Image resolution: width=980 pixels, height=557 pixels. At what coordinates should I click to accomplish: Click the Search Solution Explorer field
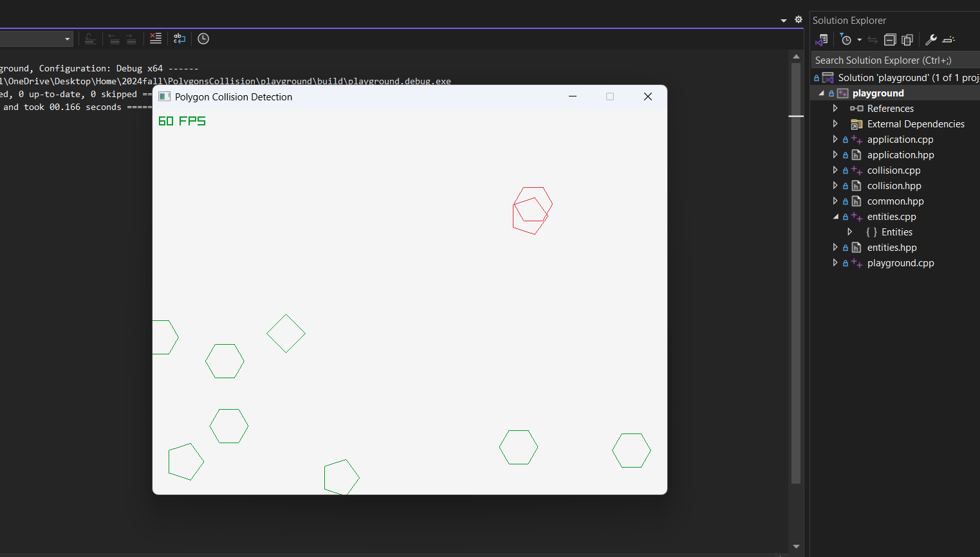pos(894,60)
